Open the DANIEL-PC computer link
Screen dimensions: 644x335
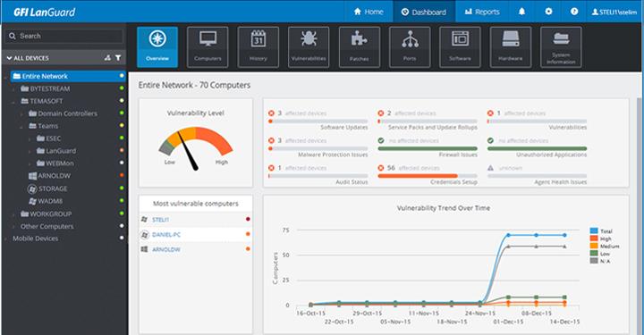(x=166, y=235)
